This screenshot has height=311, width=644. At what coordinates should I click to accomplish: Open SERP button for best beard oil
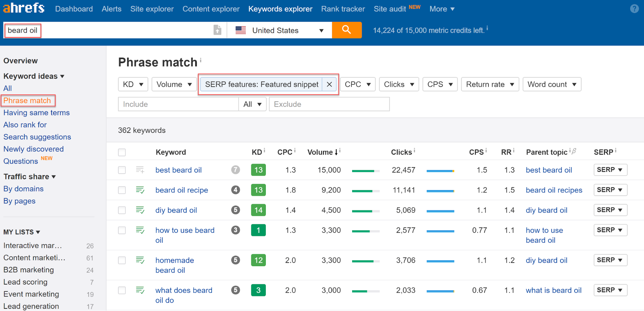pos(610,170)
